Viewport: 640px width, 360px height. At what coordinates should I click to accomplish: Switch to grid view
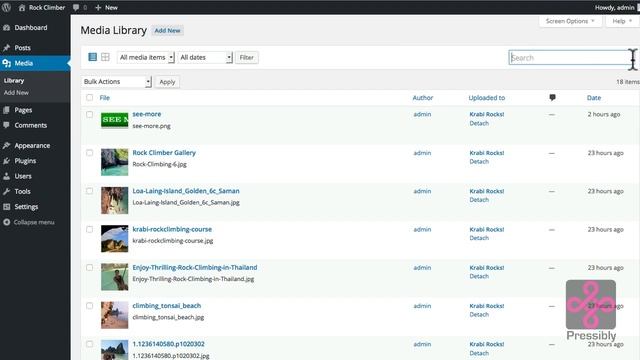[x=105, y=57]
